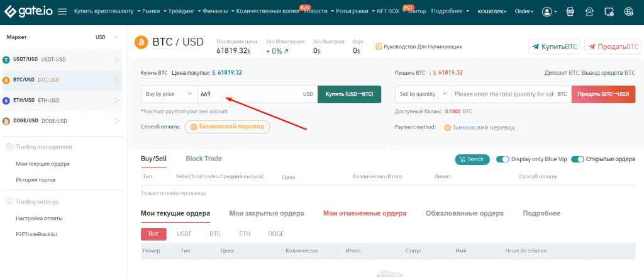Open Руководство Для Начинающих guide link
Screen dimensions: 644x277
point(423,47)
